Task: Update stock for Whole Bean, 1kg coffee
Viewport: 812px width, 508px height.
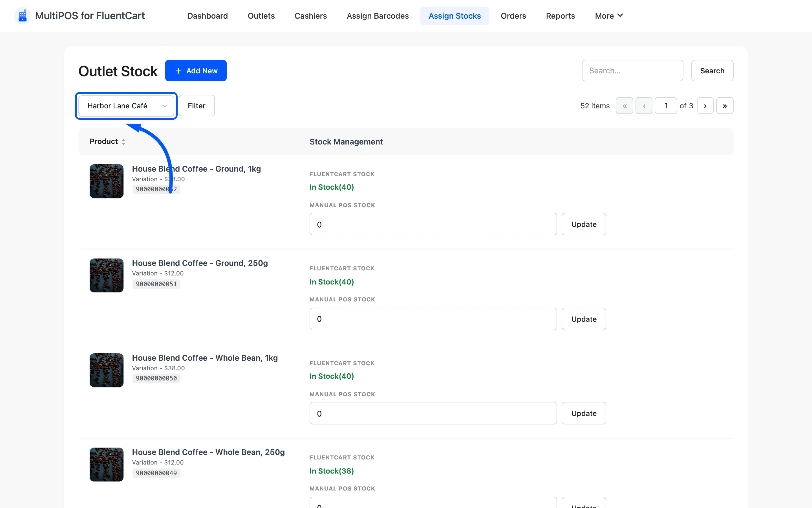Action: [584, 413]
